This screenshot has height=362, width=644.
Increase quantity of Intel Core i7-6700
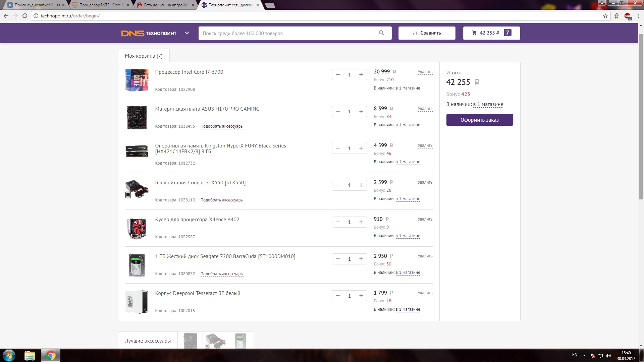click(361, 74)
